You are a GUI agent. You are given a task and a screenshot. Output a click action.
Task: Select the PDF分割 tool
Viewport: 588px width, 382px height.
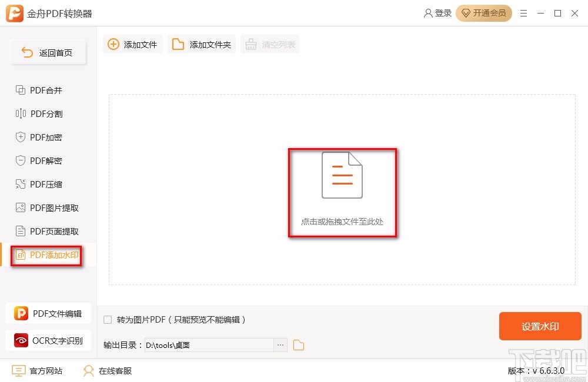pos(44,113)
